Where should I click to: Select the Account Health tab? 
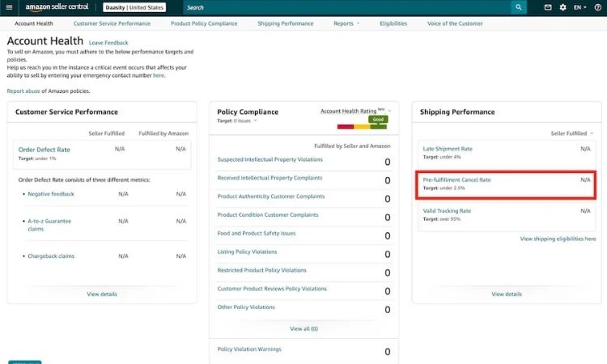pyautogui.click(x=34, y=23)
